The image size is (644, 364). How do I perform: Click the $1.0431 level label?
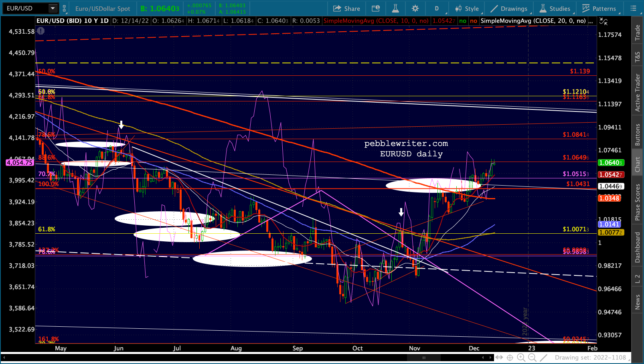point(578,184)
